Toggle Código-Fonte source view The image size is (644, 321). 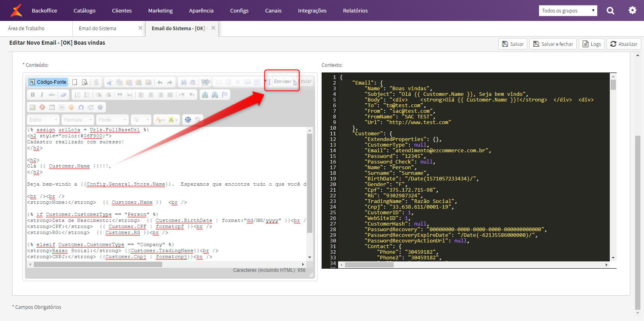pyautogui.click(x=48, y=82)
